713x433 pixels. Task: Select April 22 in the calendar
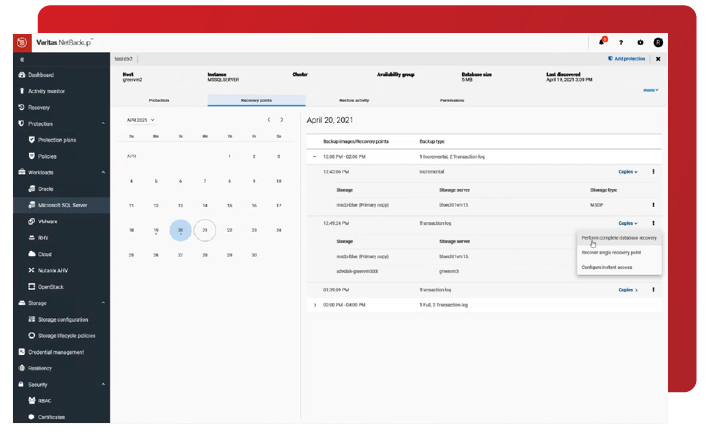click(x=230, y=230)
